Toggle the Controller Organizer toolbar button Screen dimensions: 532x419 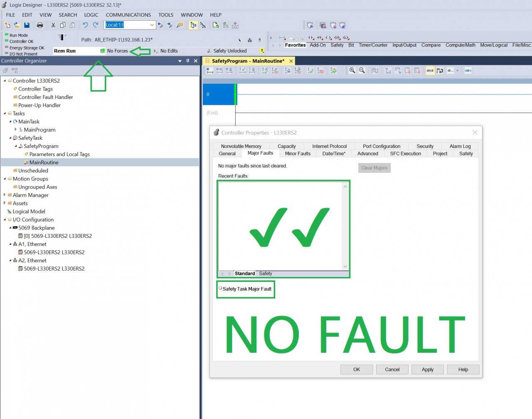[x=193, y=25]
